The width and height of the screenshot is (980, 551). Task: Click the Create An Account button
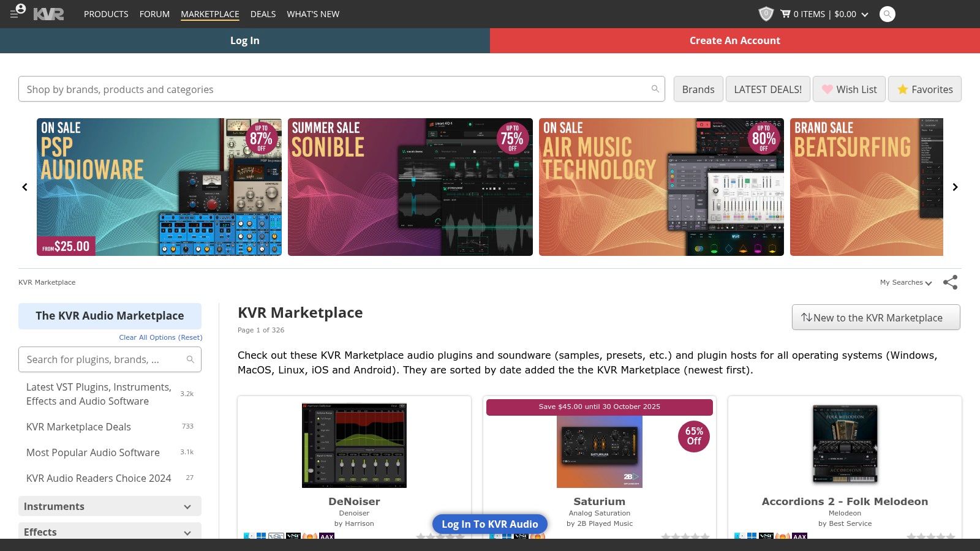coord(734,40)
